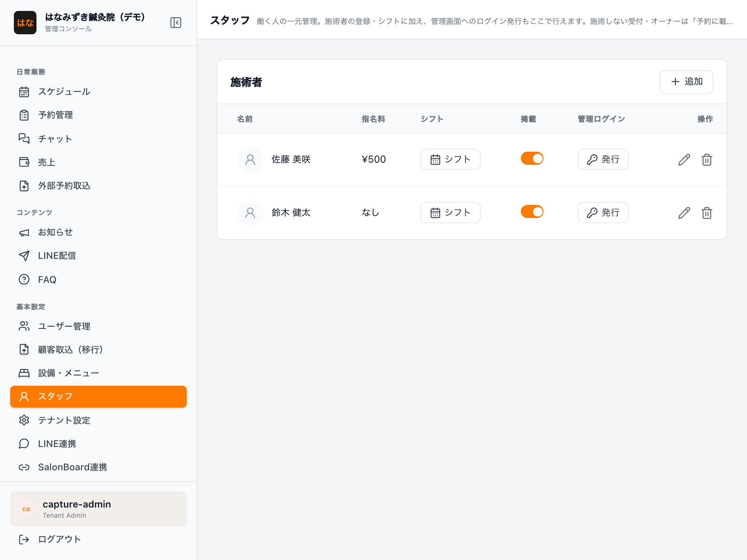Open FAQ page
The image size is (747, 560).
tap(98, 279)
